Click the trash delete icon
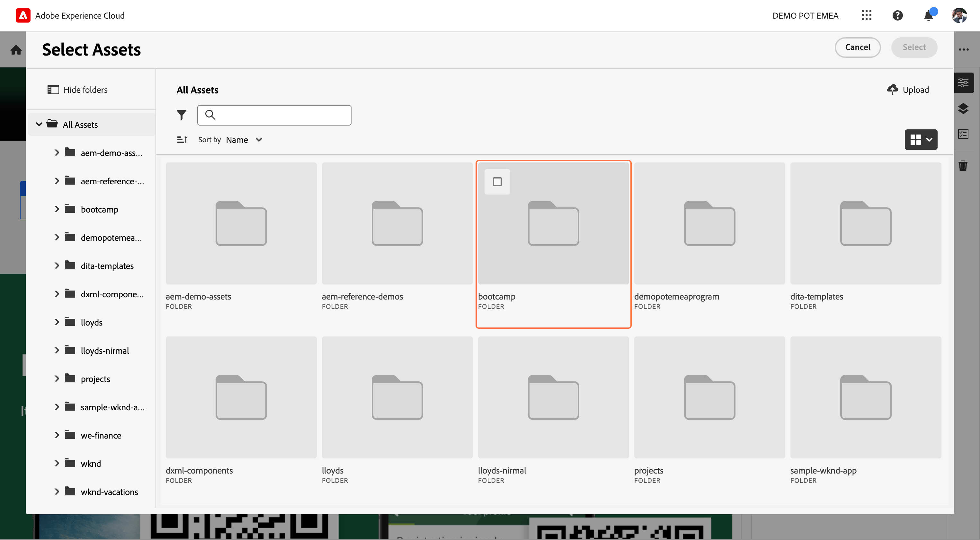The height and width of the screenshot is (540, 980). point(963,166)
